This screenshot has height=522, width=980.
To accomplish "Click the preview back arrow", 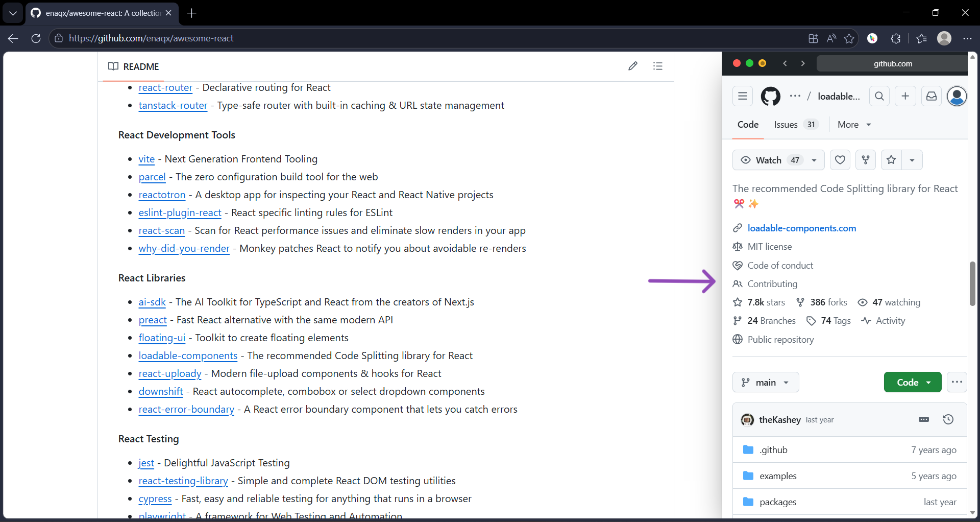I will click(785, 63).
